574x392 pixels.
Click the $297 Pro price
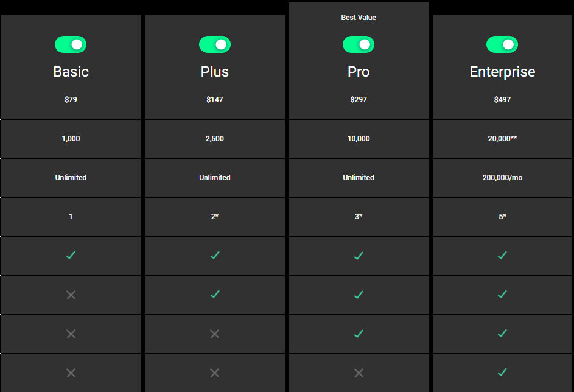point(359,100)
